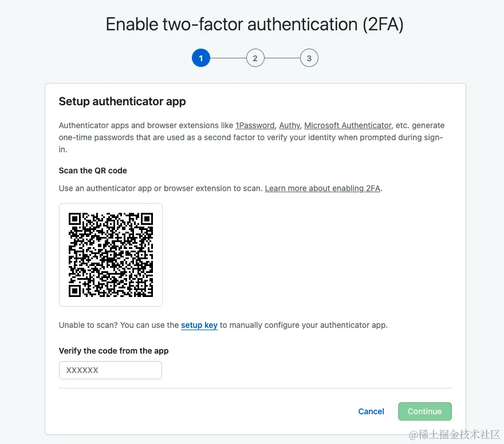The height and width of the screenshot is (444, 504).
Task: Open Learn more about enabling 2FA
Action: coord(322,188)
